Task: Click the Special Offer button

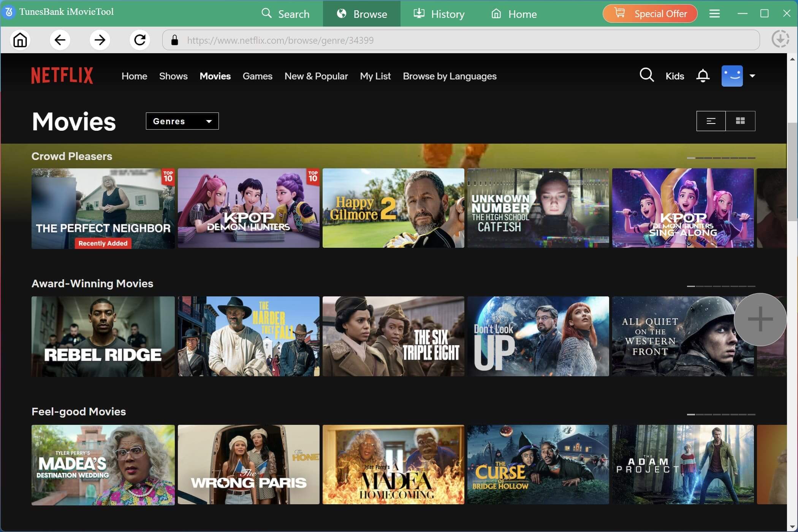Action: (649, 13)
